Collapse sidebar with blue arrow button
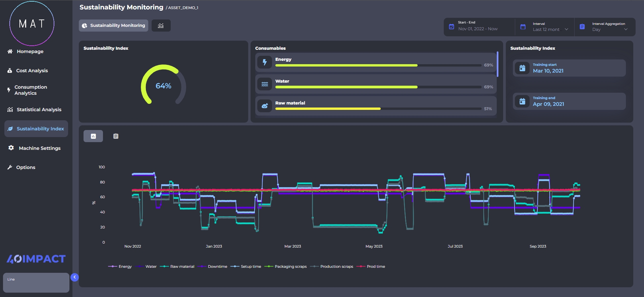The width and height of the screenshot is (644, 297). (x=74, y=277)
